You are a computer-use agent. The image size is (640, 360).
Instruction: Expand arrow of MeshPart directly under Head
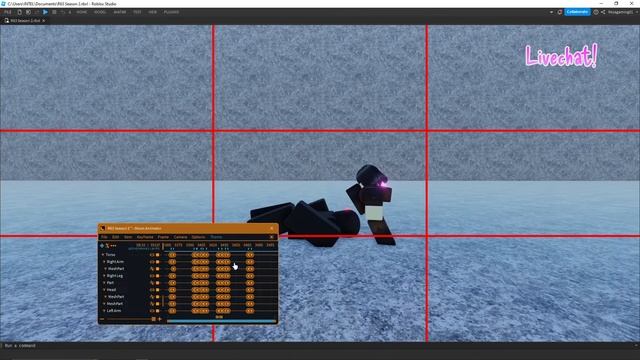105,296
